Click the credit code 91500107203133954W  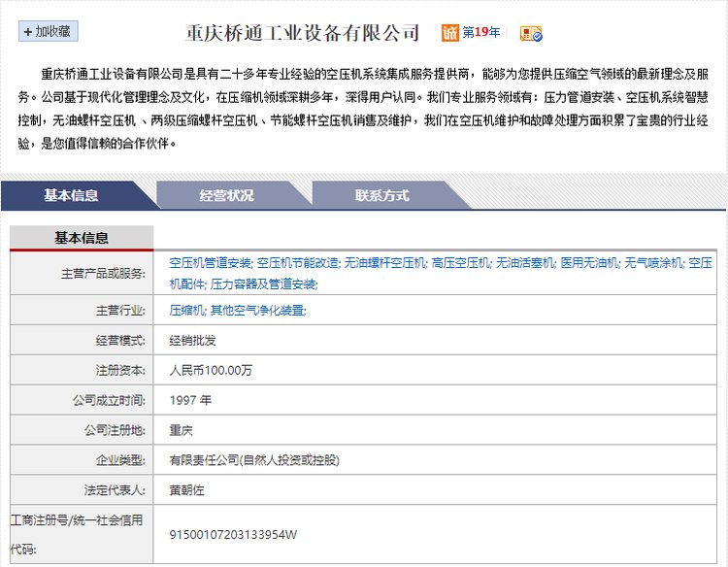tap(233, 534)
